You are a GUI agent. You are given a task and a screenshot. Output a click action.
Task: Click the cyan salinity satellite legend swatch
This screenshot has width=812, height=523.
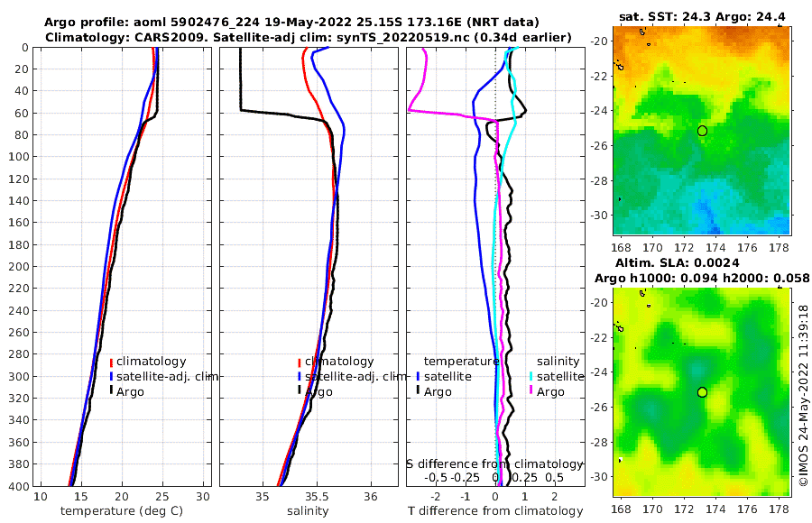[531, 376]
